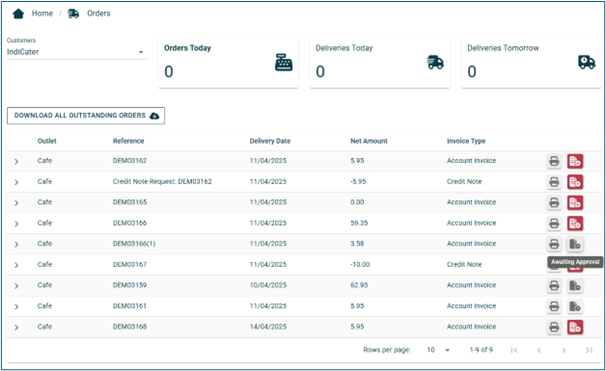Jump to last page of orders
The image size is (606, 371).
click(x=589, y=350)
